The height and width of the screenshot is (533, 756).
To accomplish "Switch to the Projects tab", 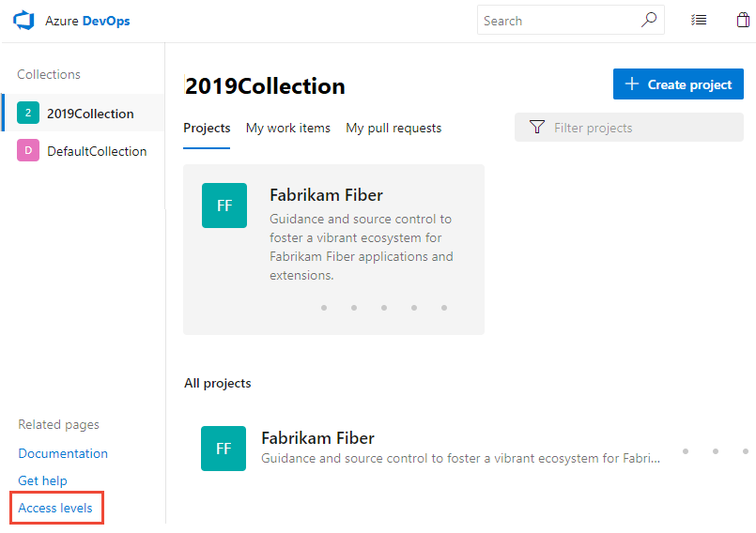I will tap(207, 128).
